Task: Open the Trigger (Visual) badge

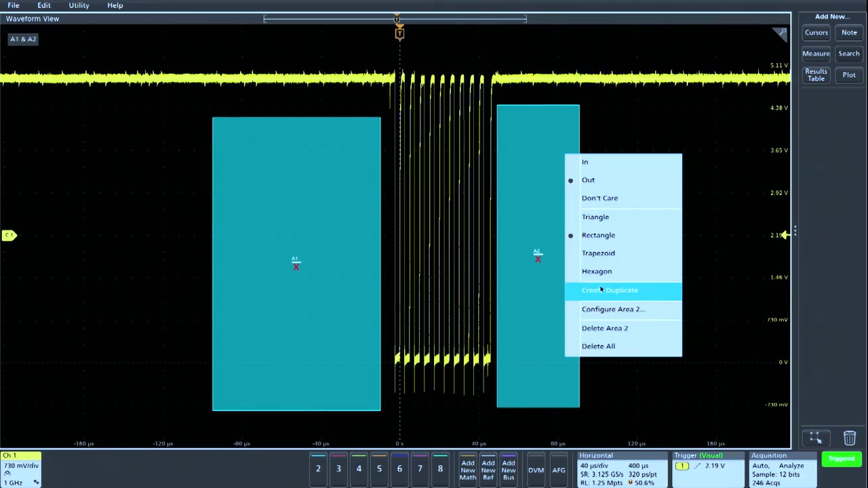Action: [709, 469]
